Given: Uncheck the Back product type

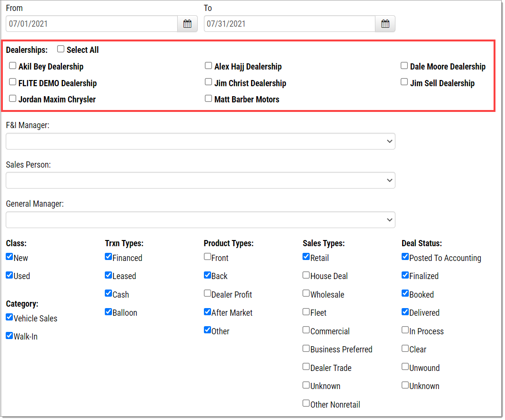Looking at the screenshot, I should [x=207, y=275].
